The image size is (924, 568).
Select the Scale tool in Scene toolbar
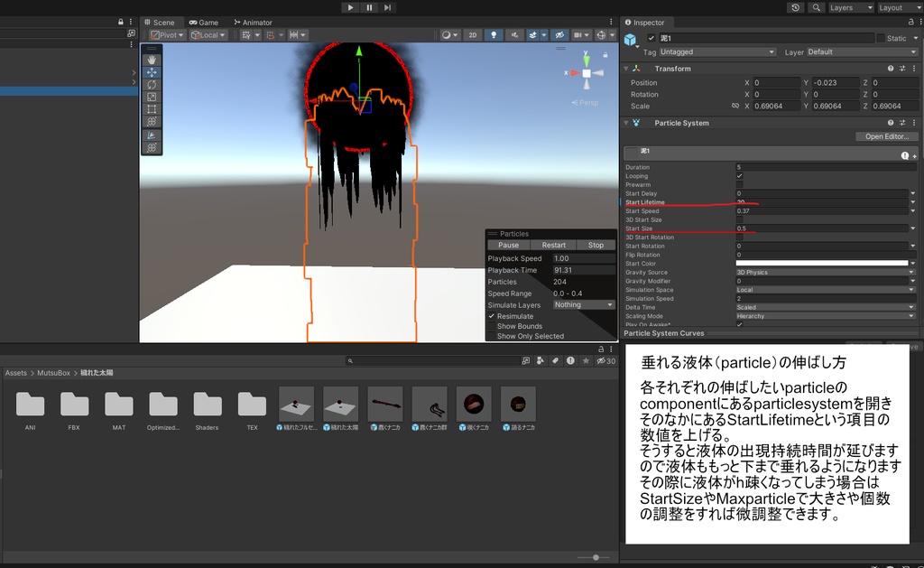[x=152, y=97]
